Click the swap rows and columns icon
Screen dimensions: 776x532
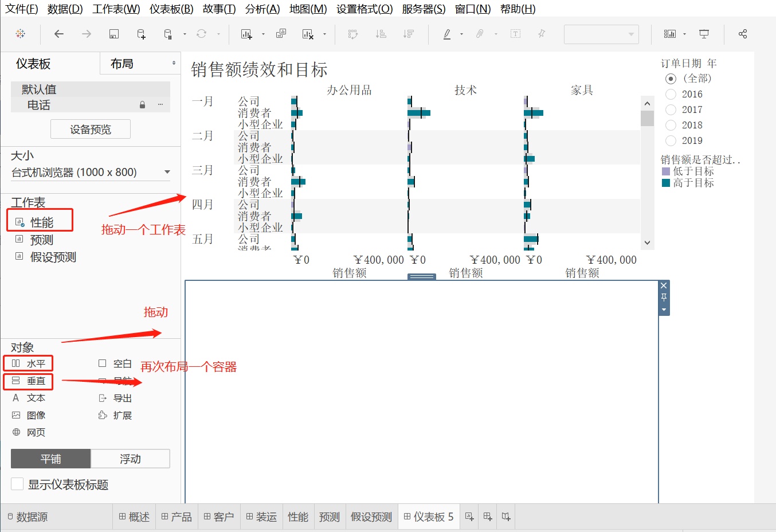pos(353,34)
